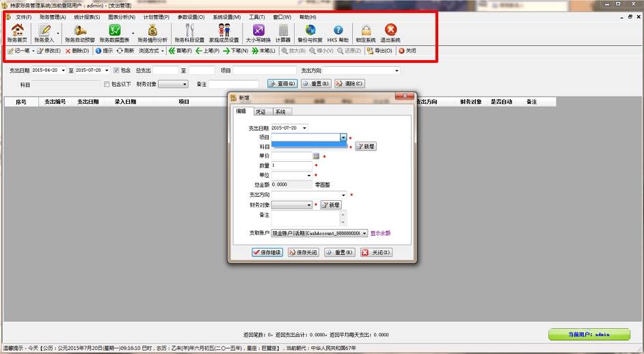
Task: Click the 刷新 refresh toolbar item
Action: 126,51
